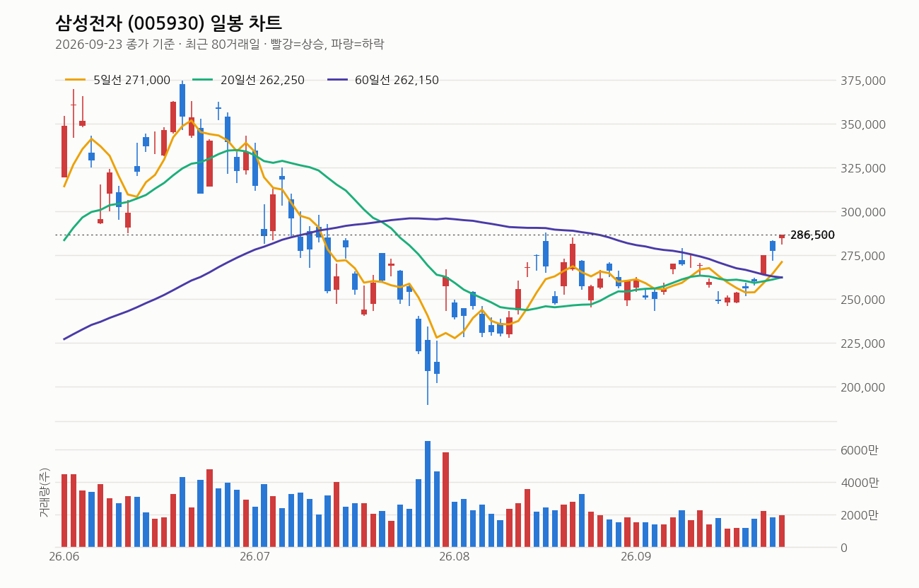The image size is (919, 588).
Task: Click the "6000만" volume axis label
Action: (x=860, y=450)
